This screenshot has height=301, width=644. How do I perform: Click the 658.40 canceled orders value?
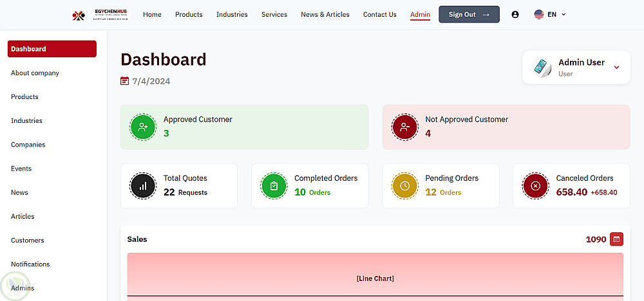(x=572, y=192)
